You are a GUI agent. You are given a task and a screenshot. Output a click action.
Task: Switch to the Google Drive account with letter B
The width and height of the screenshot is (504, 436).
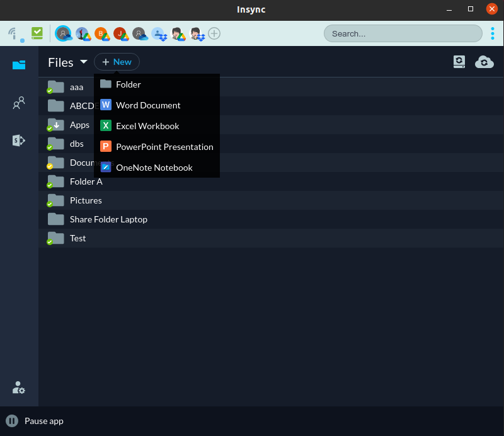click(101, 33)
